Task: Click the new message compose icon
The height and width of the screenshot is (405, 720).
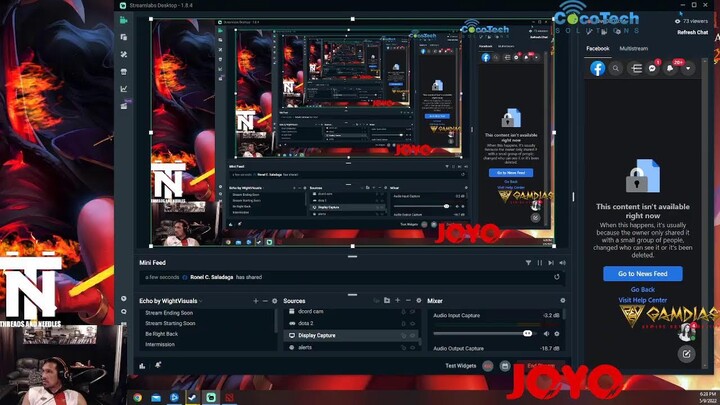Action: [686, 354]
